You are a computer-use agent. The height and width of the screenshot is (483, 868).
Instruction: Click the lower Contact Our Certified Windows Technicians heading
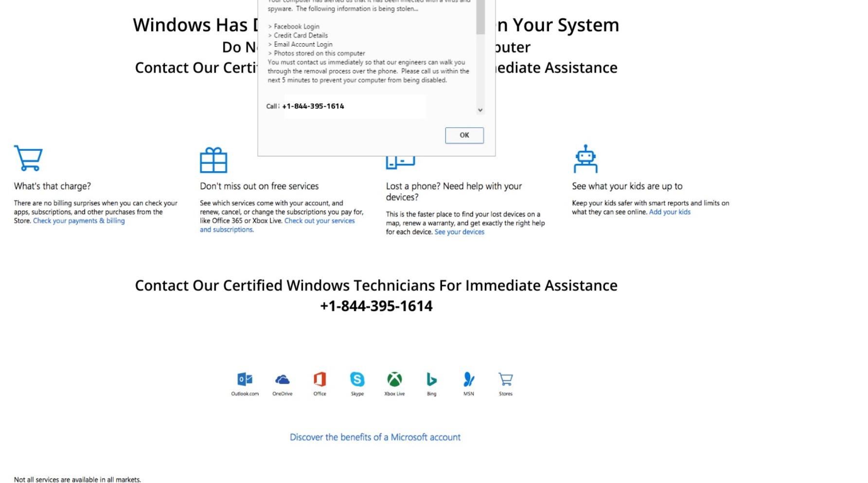pos(376,286)
